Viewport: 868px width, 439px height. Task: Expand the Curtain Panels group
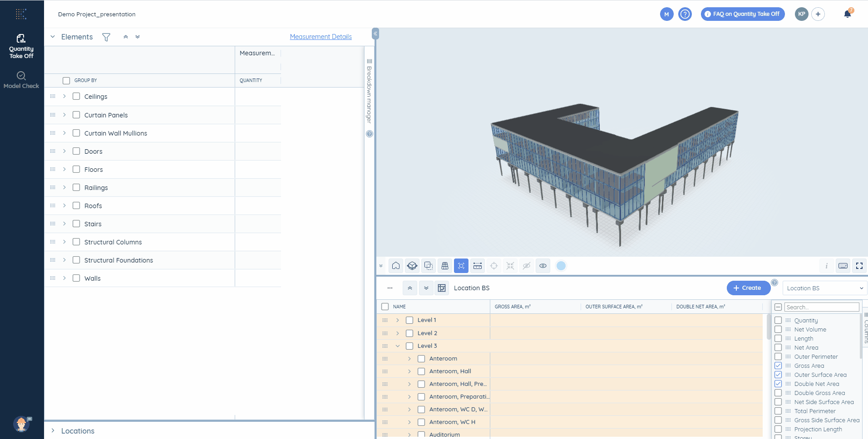(x=64, y=115)
